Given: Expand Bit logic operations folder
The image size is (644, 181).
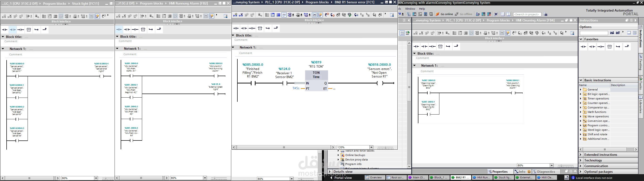Looking at the screenshot, I should [581, 94].
